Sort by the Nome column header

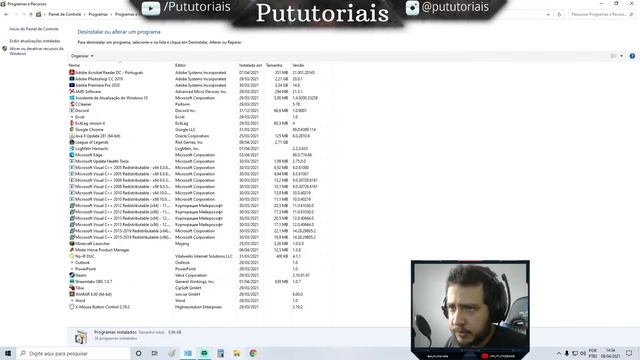click(x=74, y=65)
